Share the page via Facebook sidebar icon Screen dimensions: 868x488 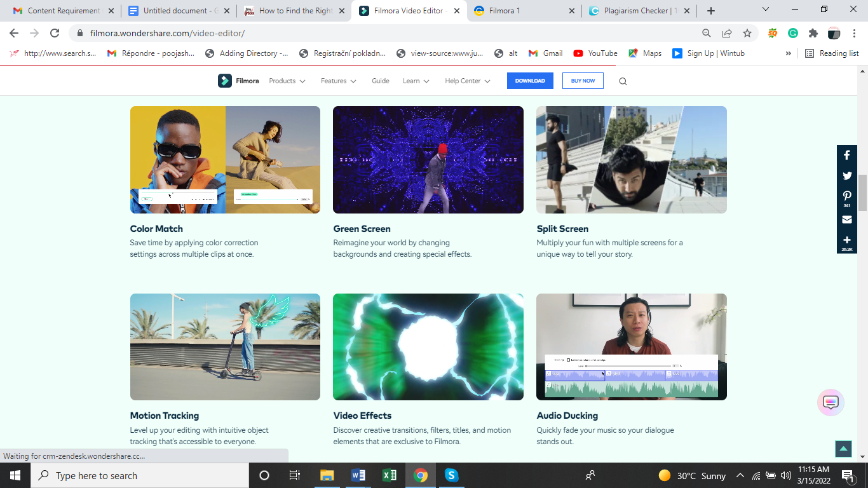coord(847,155)
